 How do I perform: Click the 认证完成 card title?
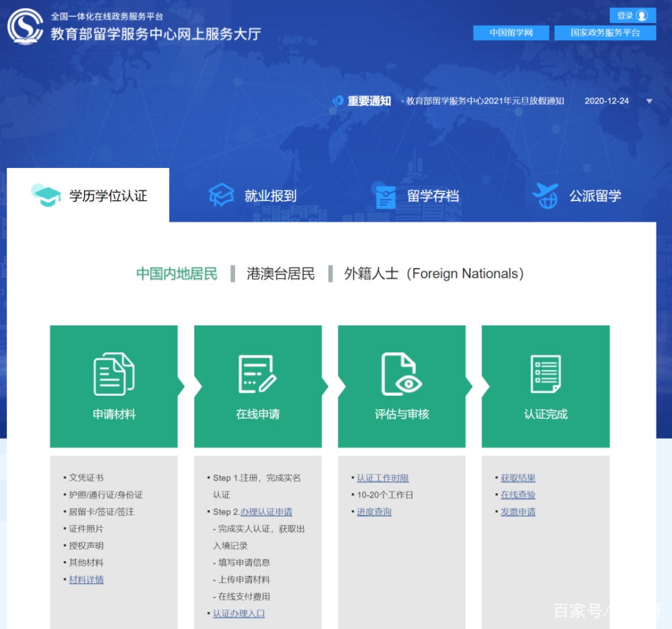546,415
